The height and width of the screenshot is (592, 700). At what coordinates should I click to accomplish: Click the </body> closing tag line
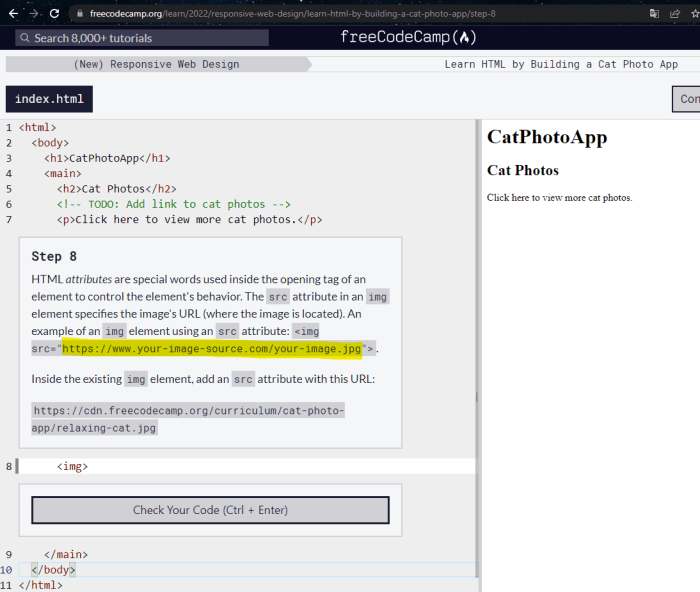(x=54, y=570)
